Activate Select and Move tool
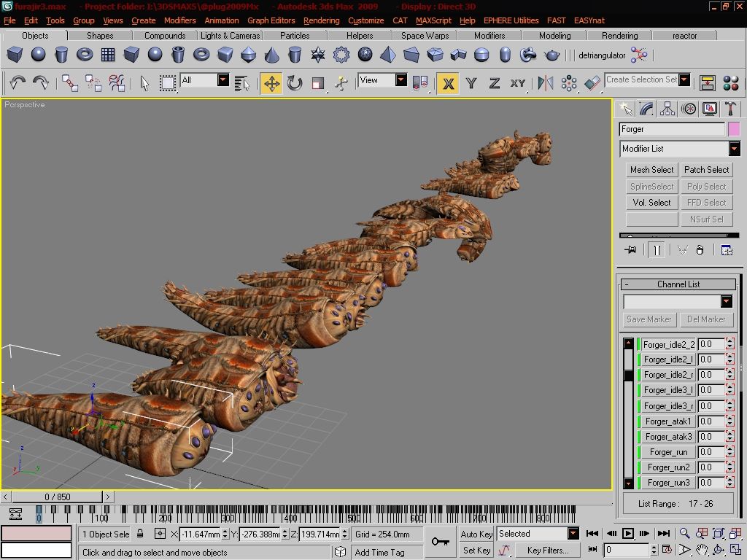This screenshot has height=560, width=747. 271,83
